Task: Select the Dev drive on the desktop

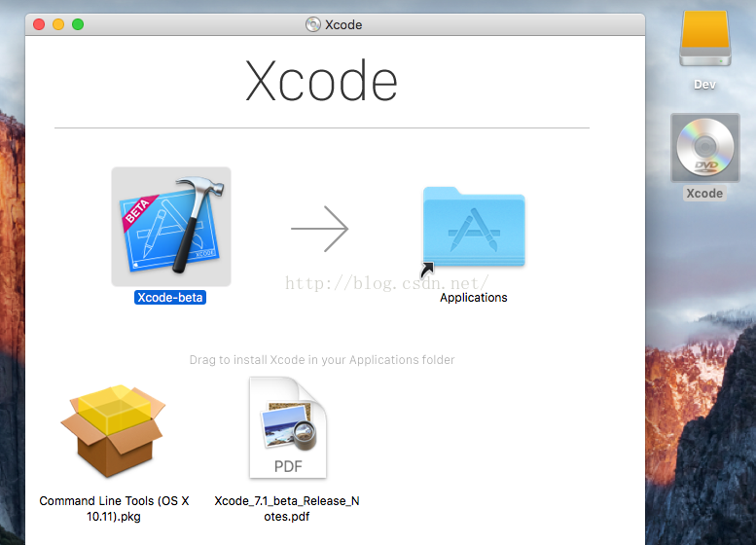Action: [x=704, y=39]
